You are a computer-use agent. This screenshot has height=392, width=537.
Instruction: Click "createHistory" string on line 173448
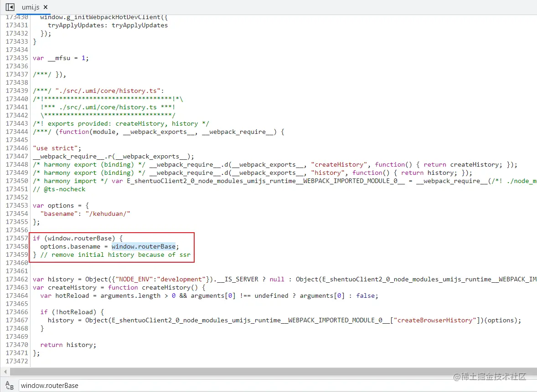339,164
